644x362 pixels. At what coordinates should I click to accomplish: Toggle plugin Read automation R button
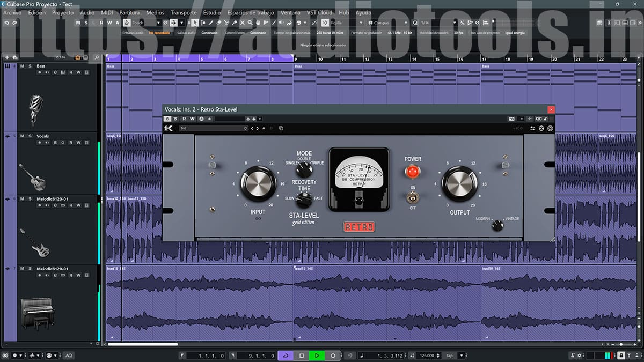click(184, 119)
